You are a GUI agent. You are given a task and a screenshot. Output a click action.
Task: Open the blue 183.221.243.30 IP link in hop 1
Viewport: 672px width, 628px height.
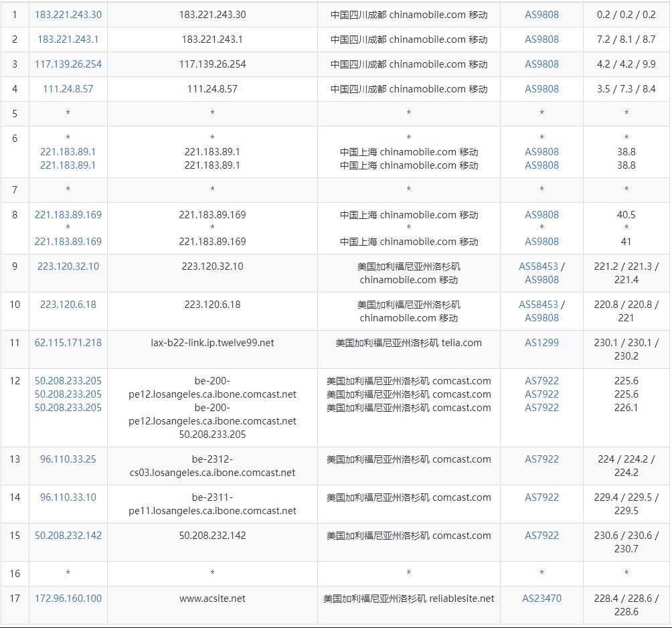click(68, 15)
